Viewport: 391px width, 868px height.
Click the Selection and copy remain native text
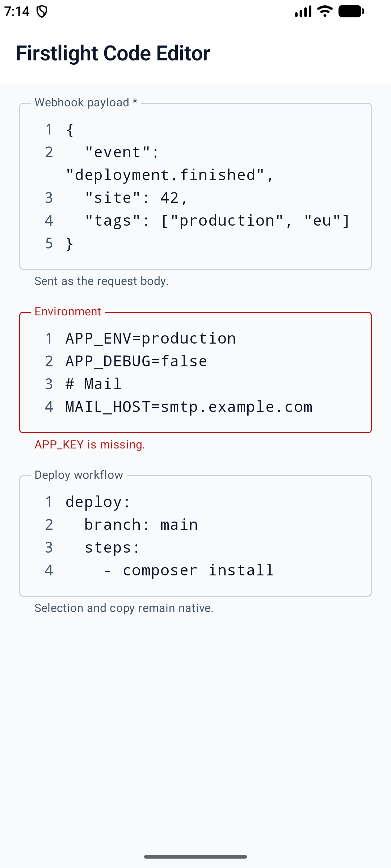(x=124, y=608)
